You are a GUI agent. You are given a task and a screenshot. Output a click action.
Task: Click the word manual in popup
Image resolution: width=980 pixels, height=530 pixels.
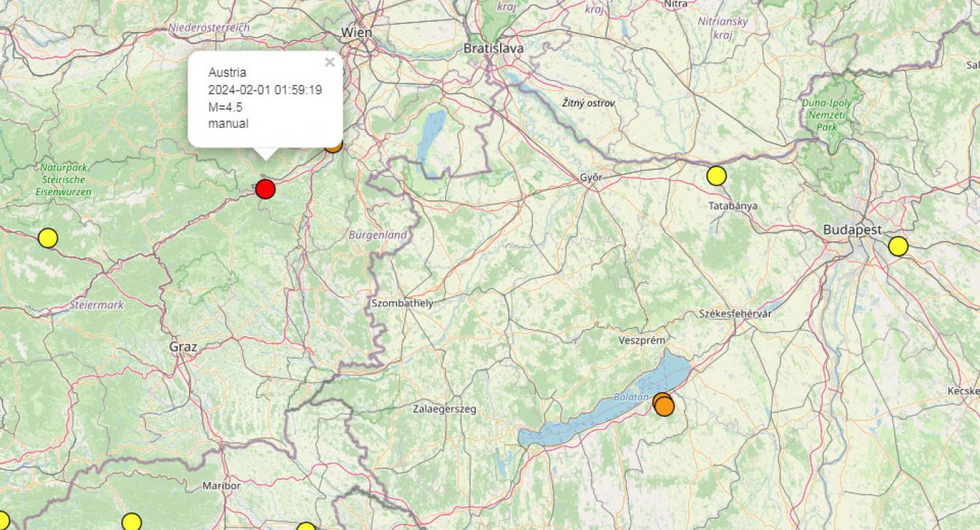[228, 123]
